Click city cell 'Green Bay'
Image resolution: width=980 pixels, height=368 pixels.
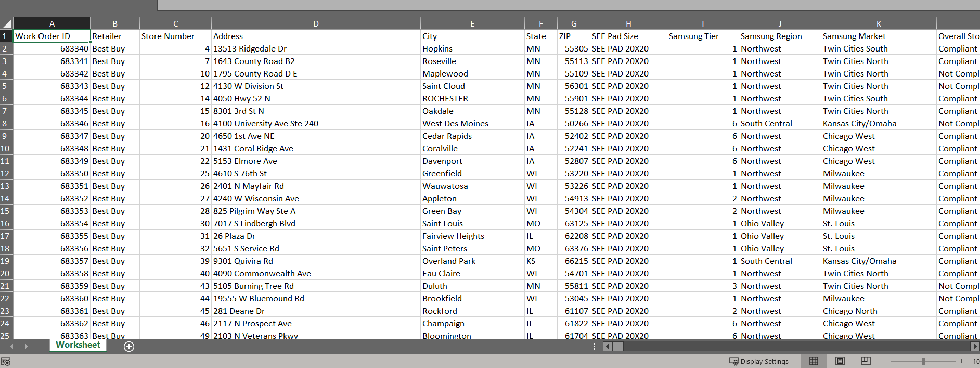click(x=472, y=211)
